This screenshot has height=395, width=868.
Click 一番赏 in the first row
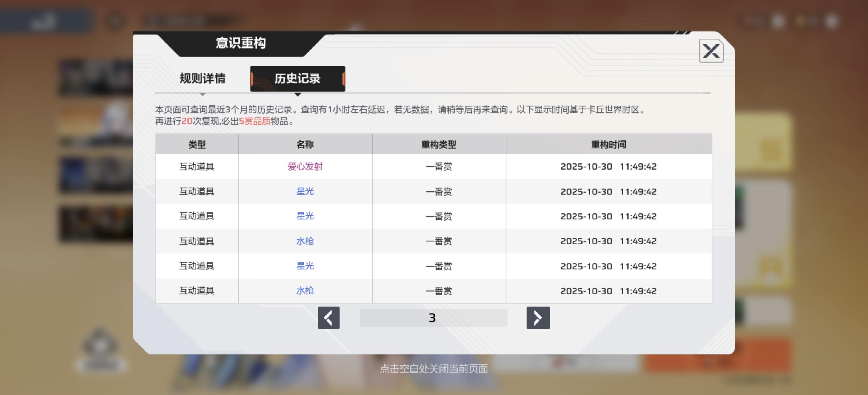click(x=439, y=166)
